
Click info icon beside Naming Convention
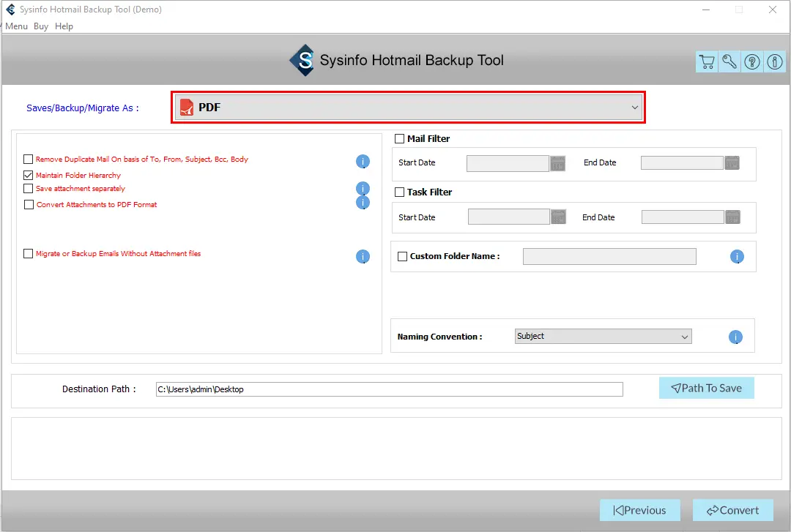point(735,337)
